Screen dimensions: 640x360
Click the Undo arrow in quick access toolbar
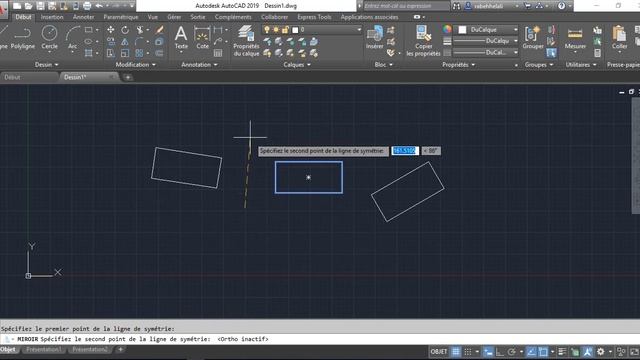pos(99,6)
